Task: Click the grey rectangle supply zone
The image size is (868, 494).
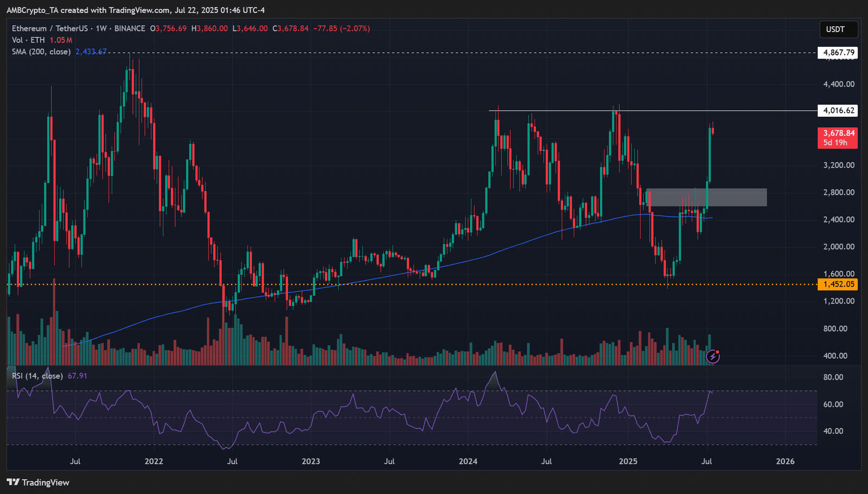Action: 706,197
